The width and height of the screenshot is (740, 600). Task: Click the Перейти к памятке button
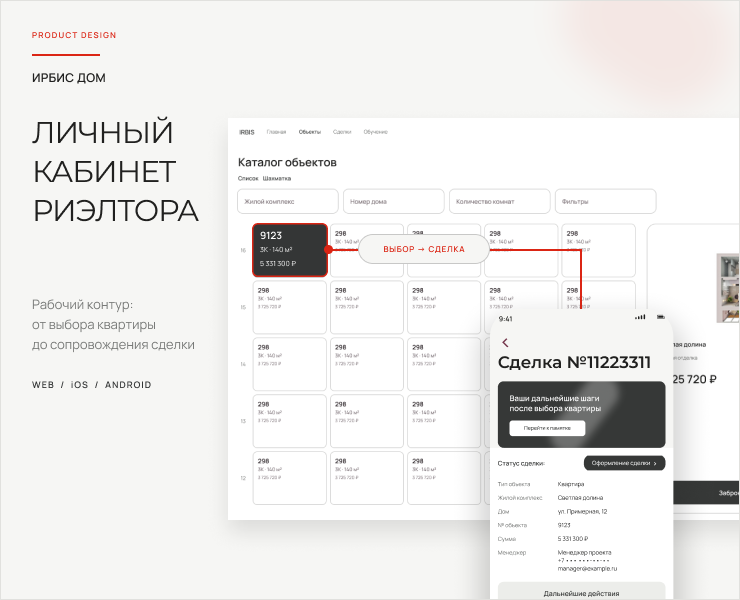[x=547, y=428]
